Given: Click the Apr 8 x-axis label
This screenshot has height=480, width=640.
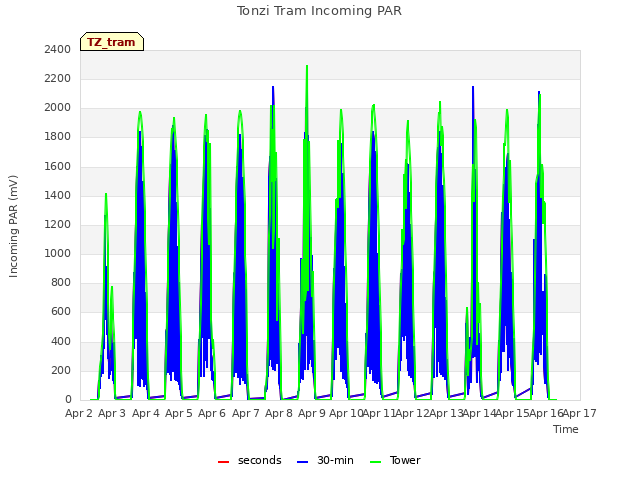Looking at the screenshot, I should pyautogui.click(x=279, y=413).
